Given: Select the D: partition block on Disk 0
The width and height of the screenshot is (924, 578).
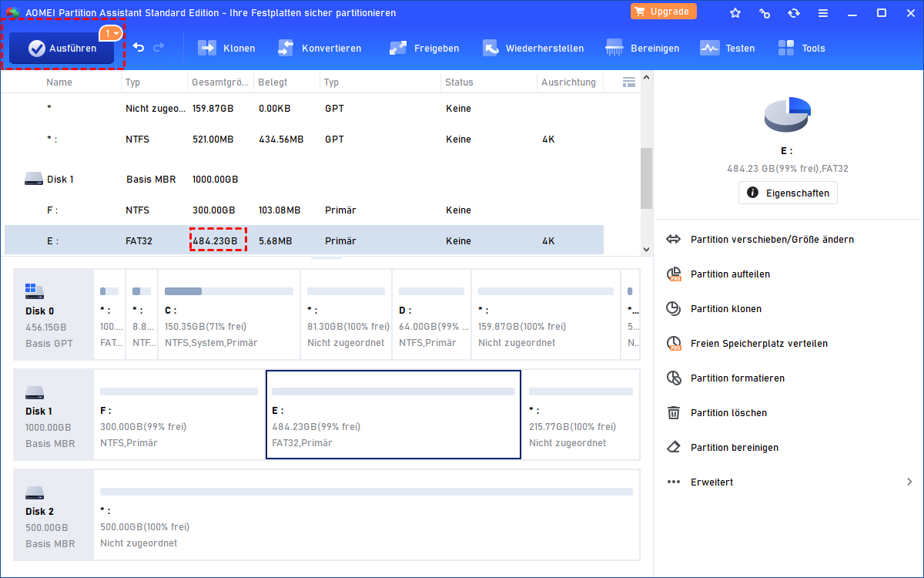Looking at the screenshot, I should coord(431,314).
